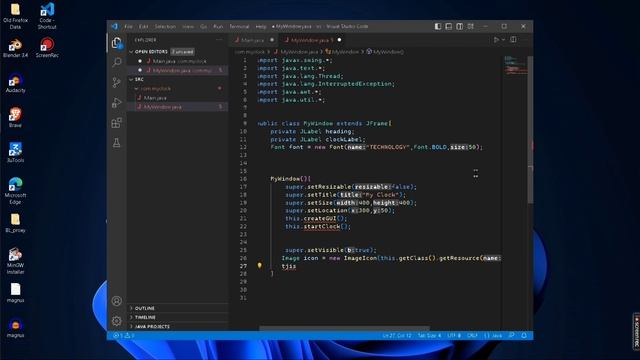The image size is (640, 360).
Task: Open the Go menu
Action: click(203, 26)
